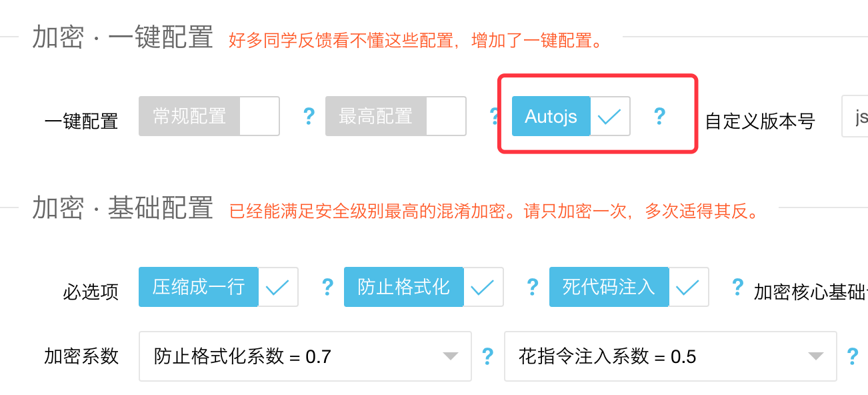This screenshot has width=868, height=395.
Task: Select the blue Autojs button
Action: pyautogui.click(x=551, y=116)
